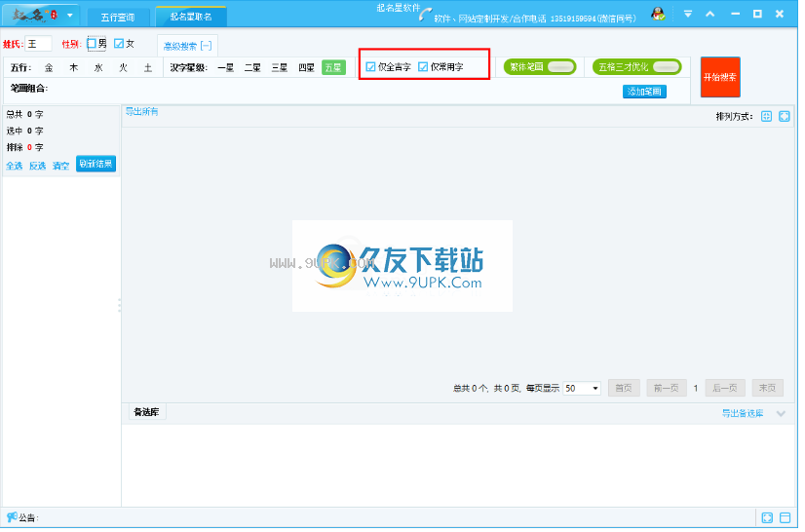Screen dimensions: 805x532
Task: Click the 刷新结果 refresh button
Action: point(96,165)
